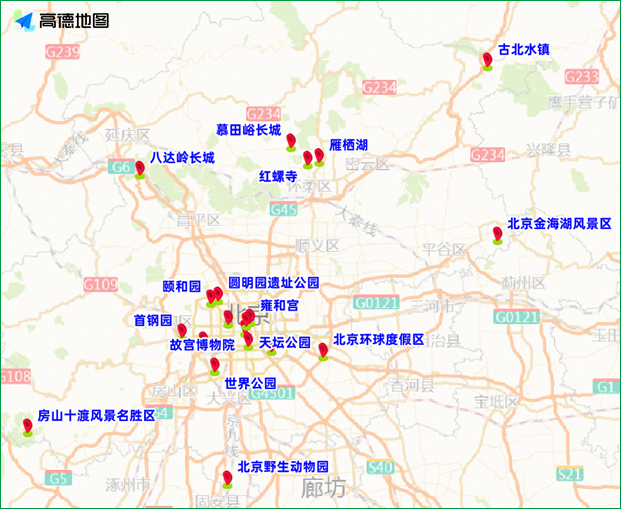621x509 pixels.
Task: Click the S40 highway shield
Action: [x=380, y=467]
